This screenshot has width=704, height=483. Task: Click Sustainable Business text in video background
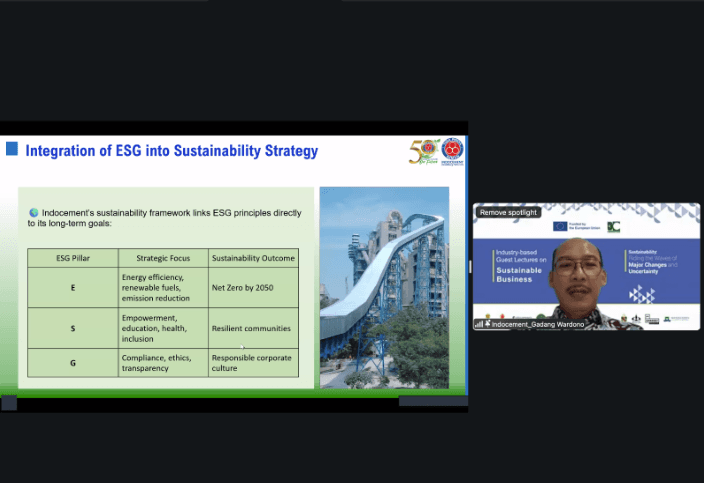[x=519, y=275]
